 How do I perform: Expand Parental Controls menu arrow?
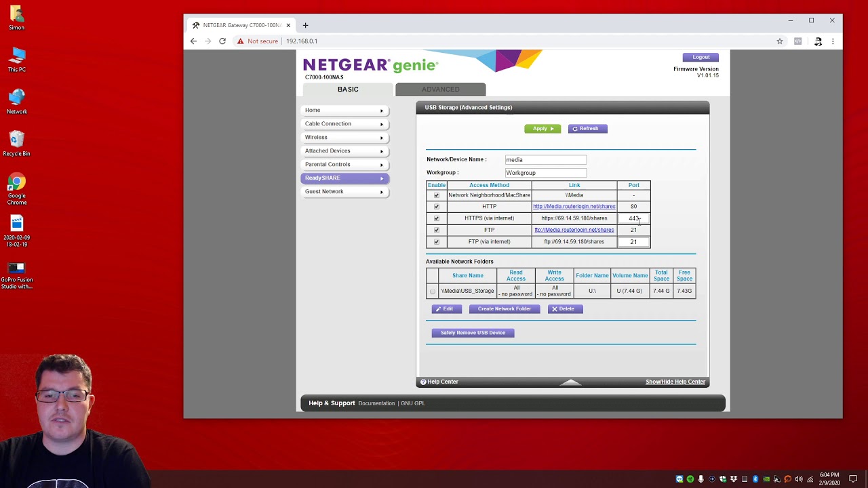(x=381, y=165)
